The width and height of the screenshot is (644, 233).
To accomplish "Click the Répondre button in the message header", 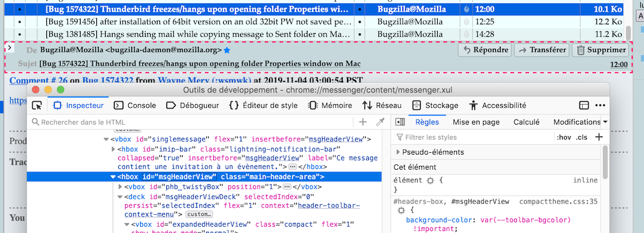I will pyautogui.click(x=485, y=50).
